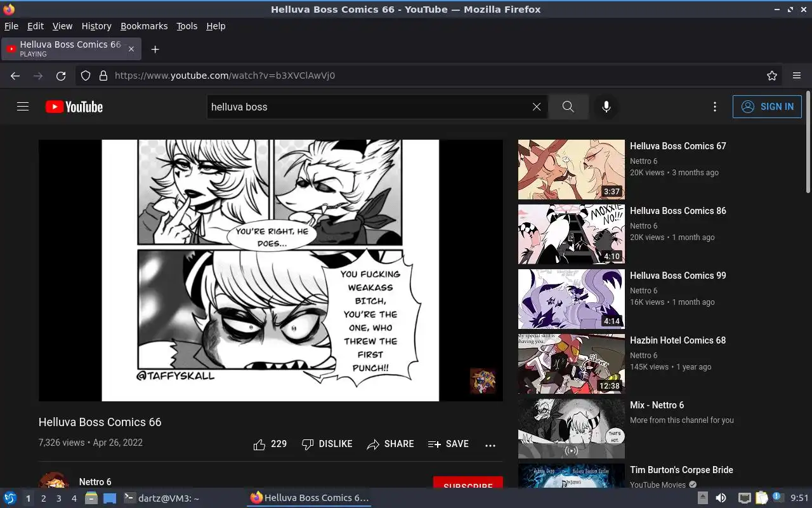The width and height of the screenshot is (812, 508).
Task: Click channel watermark icon in video corner
Action: click(483, 381)
